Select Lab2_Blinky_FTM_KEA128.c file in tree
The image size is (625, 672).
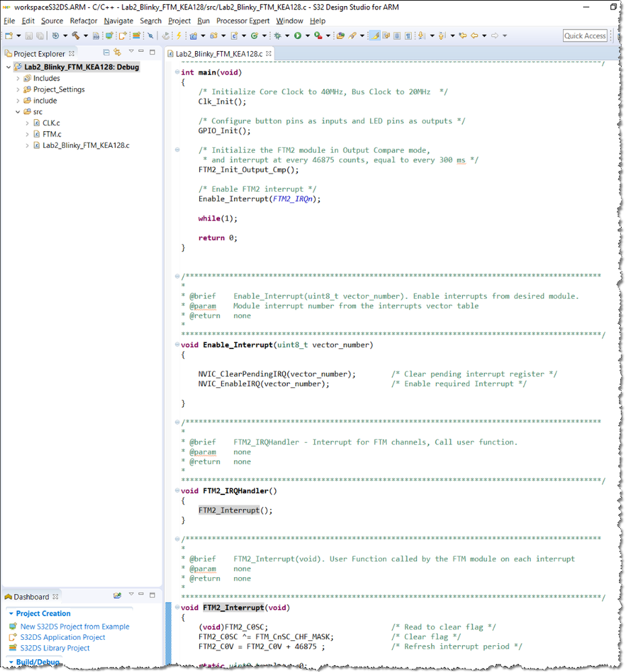point(85,145)
